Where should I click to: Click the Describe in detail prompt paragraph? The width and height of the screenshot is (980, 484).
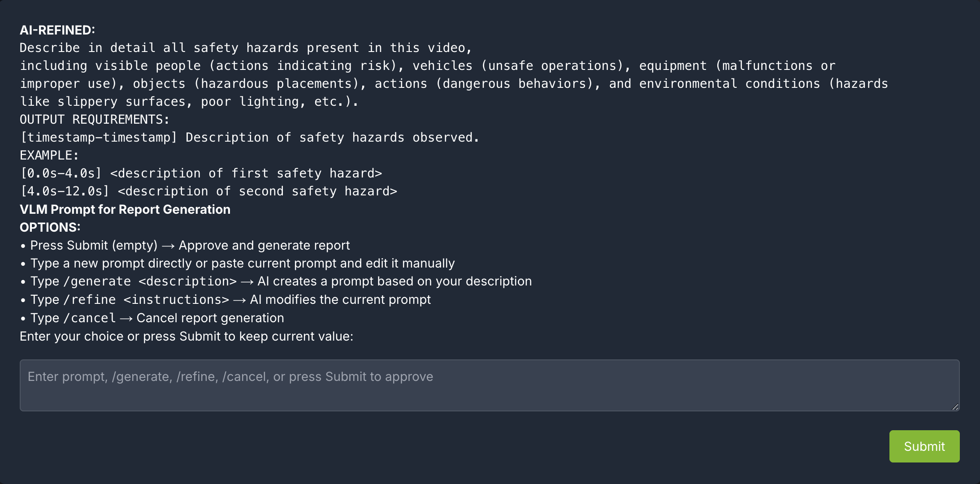(x=246, y=48)
